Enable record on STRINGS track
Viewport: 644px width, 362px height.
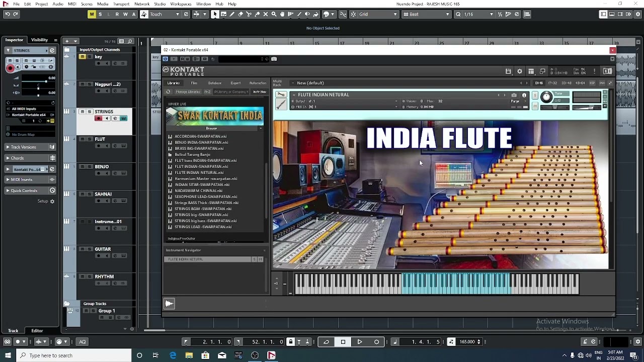tap(98, 119)
